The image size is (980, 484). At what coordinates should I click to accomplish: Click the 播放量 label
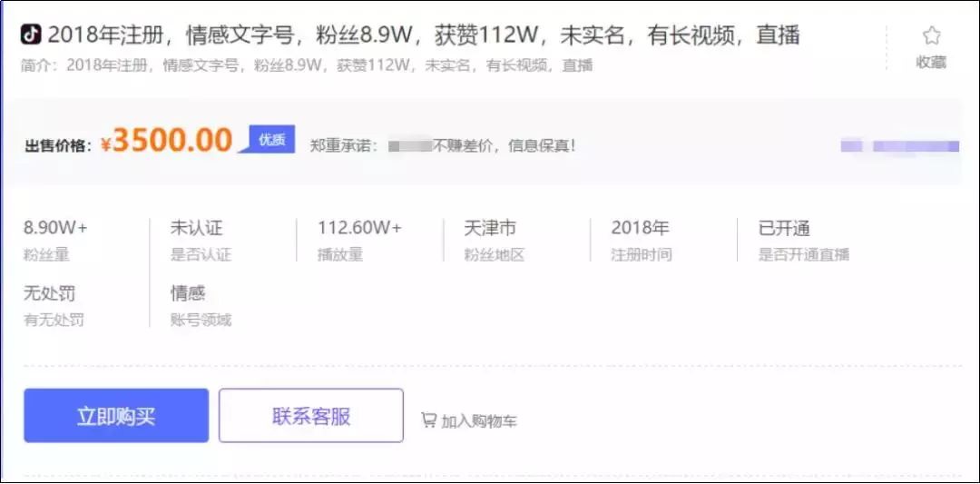(x=340, y=255)
